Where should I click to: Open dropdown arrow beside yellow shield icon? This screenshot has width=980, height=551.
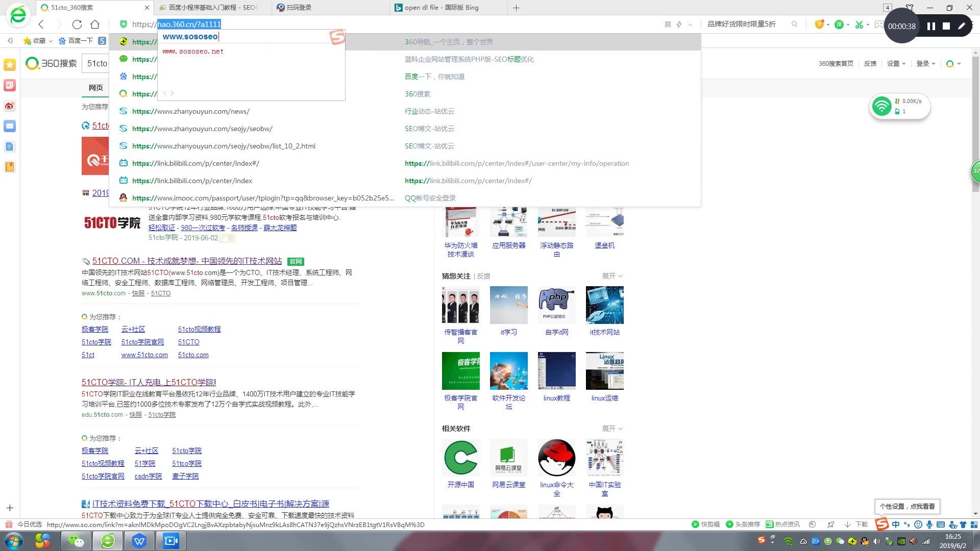coord(828,24)
